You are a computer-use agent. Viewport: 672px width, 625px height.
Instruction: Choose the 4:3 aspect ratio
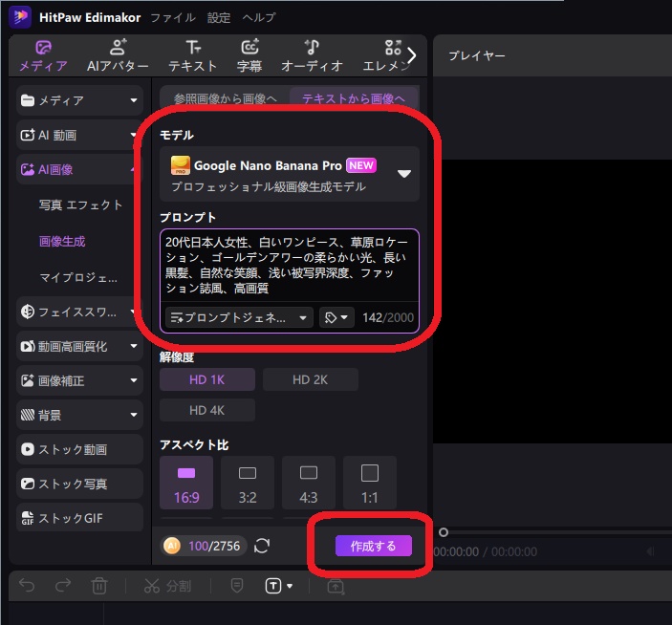pyautogui.click(x=309, y=483)
